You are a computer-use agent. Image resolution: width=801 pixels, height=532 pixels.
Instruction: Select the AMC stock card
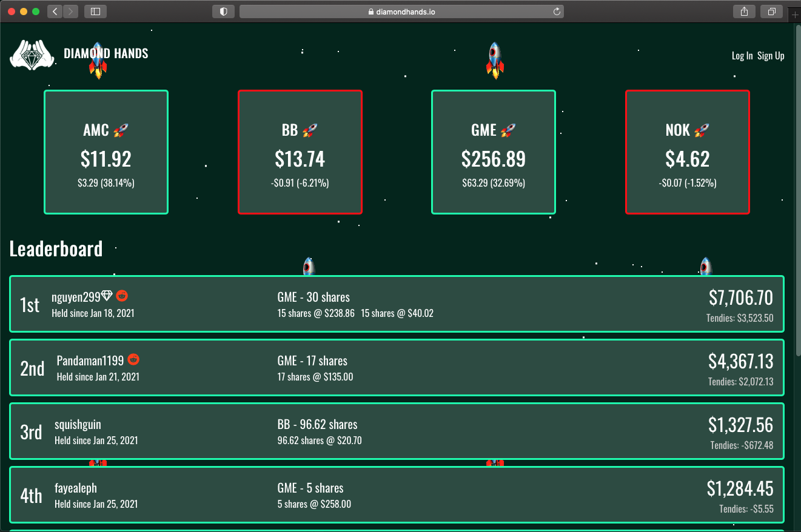pyautogui.click(x=106, y=152)
